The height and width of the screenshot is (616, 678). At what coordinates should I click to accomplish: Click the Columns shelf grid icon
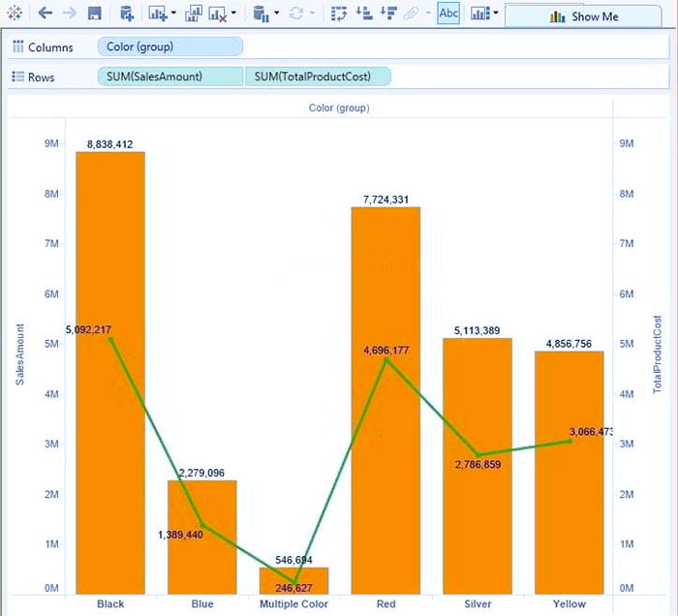18,46
